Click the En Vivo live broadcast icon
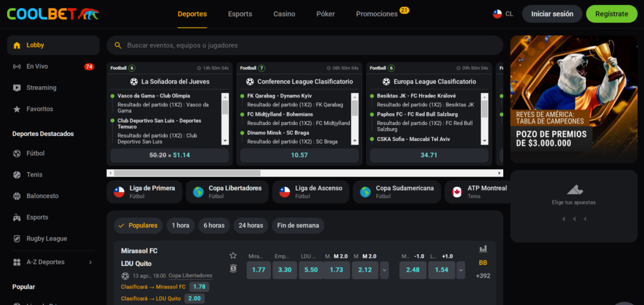644x305 pixels. [x=17, y=67]
